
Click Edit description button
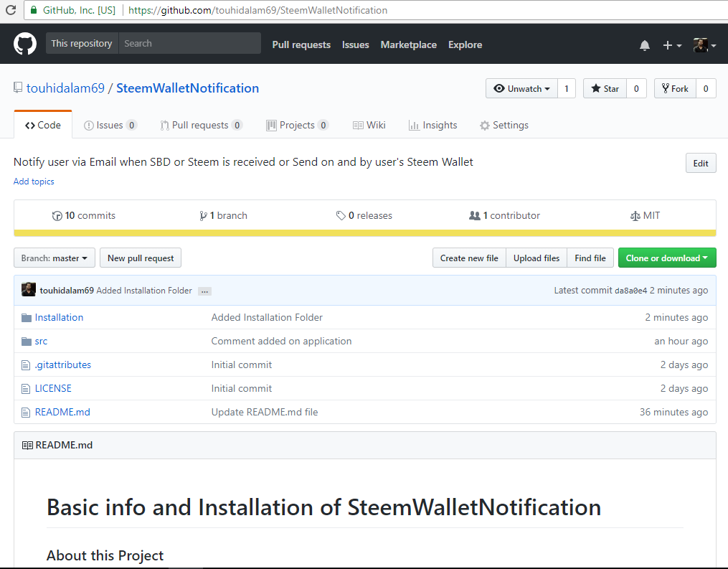click(701, 163)
